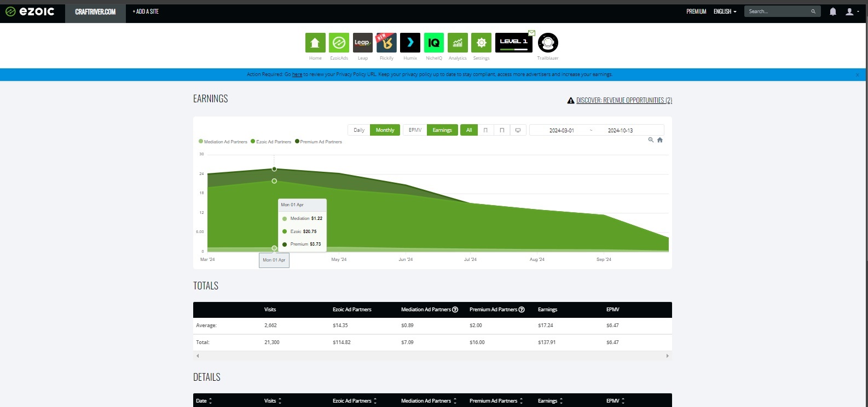
Task: Reset chart view with home icon
Action: (660, 140)
